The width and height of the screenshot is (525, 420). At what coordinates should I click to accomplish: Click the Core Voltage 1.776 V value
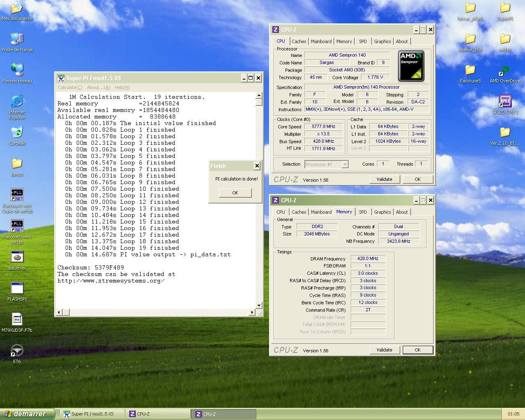click(375, 77)
